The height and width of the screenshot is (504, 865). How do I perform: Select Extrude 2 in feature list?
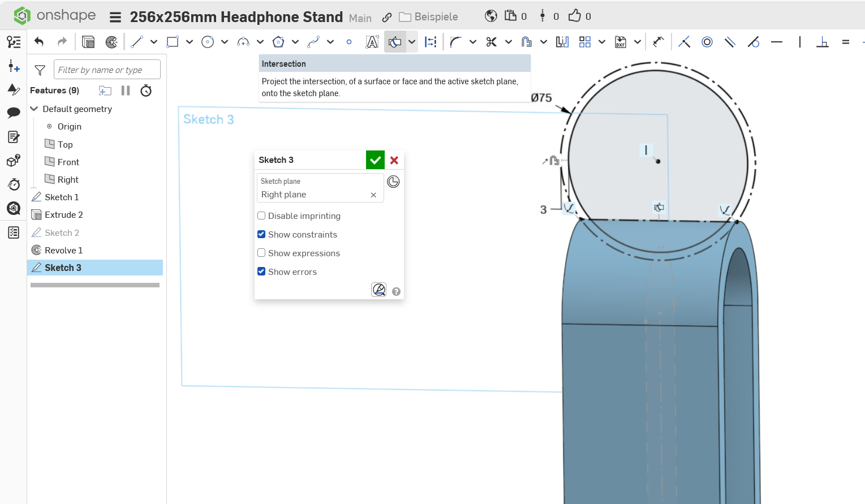tap(64, 214)
